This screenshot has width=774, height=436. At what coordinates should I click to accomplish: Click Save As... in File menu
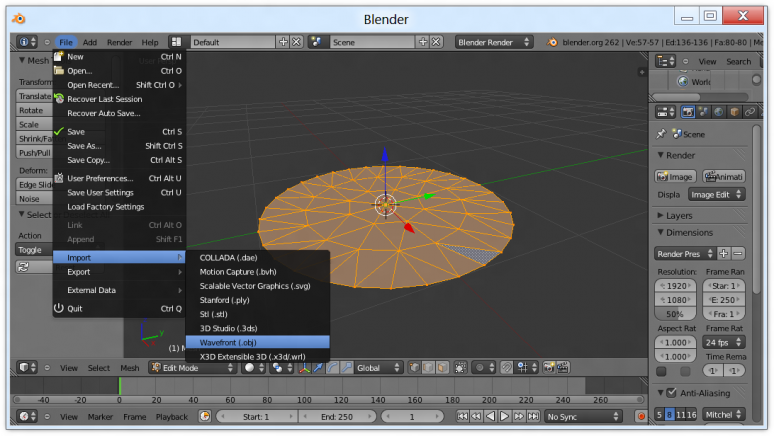[x=119, y=146]
